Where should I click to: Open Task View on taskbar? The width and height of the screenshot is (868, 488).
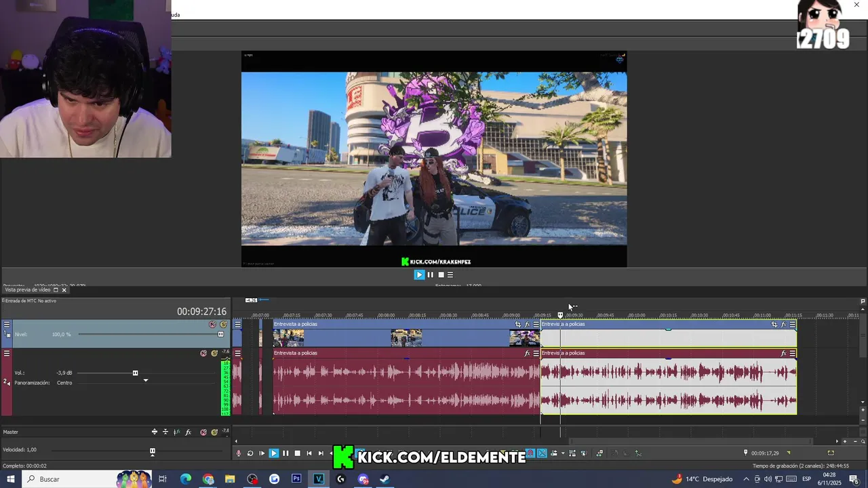click(x=163, y=479)
